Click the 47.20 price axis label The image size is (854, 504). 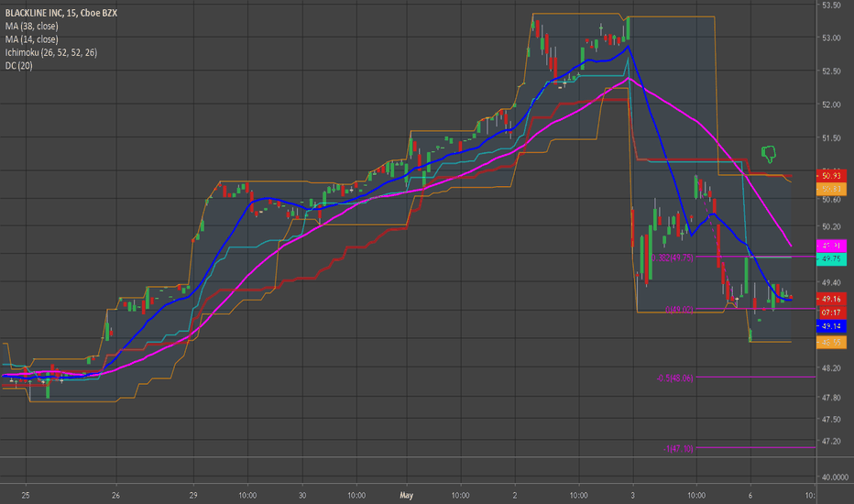831,441
